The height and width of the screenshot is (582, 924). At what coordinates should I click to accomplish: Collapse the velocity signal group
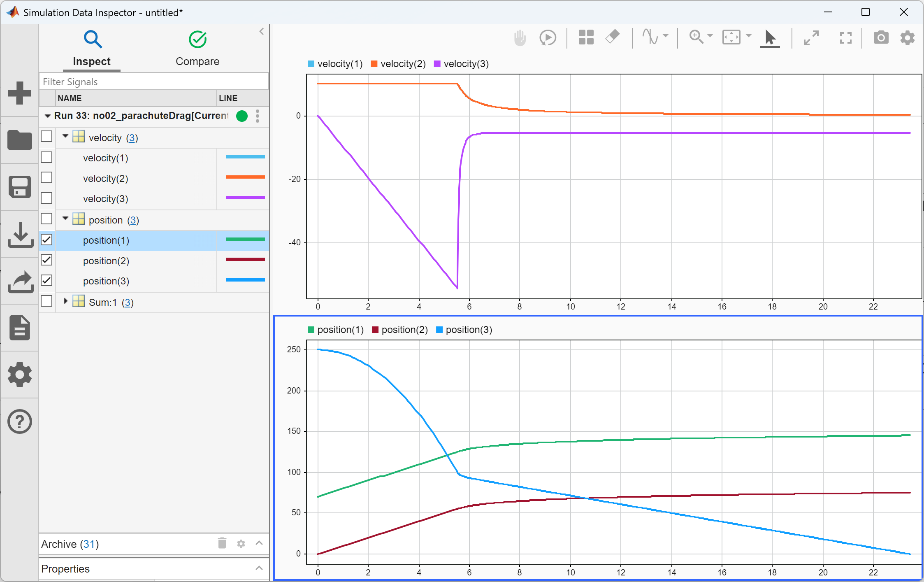[x=65, y=136]
